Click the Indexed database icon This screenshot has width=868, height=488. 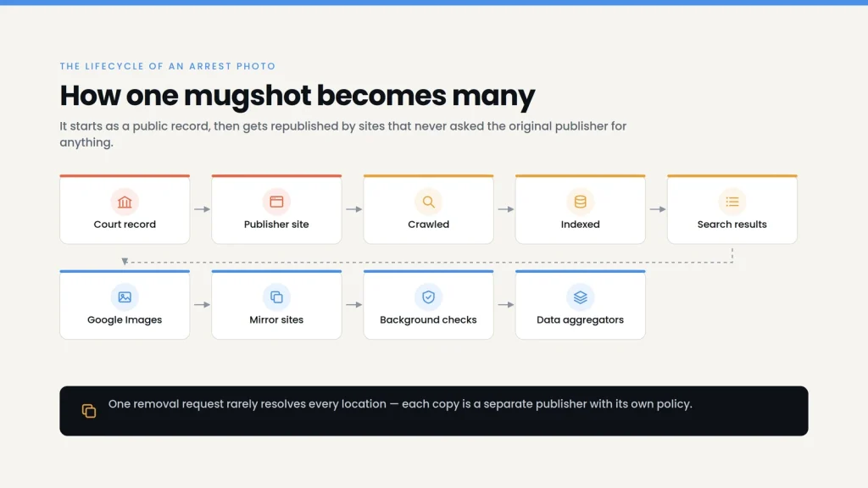pos(580,202)
